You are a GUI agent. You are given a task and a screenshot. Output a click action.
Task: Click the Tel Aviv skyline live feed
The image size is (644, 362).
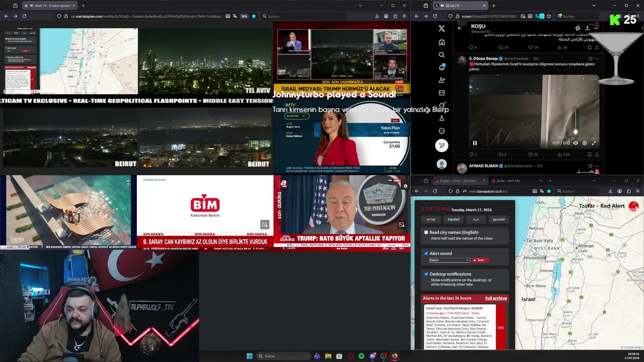click(205, 61)
